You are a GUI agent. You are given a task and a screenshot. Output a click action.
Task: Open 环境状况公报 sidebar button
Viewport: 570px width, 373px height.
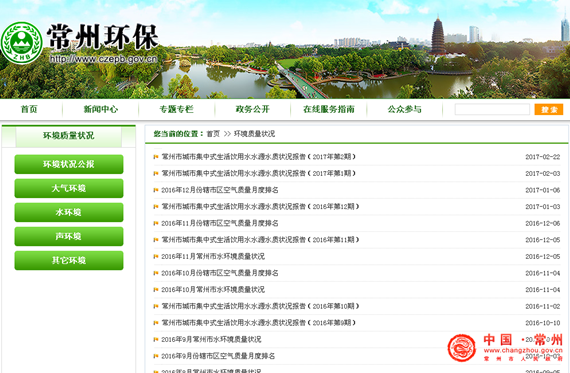coord(69,164)
